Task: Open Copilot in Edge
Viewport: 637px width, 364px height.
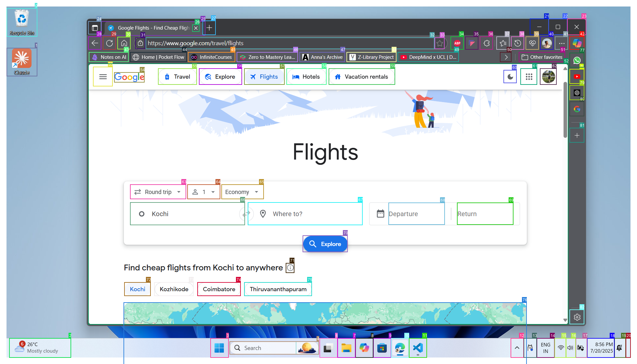Action: pos(577,43)
